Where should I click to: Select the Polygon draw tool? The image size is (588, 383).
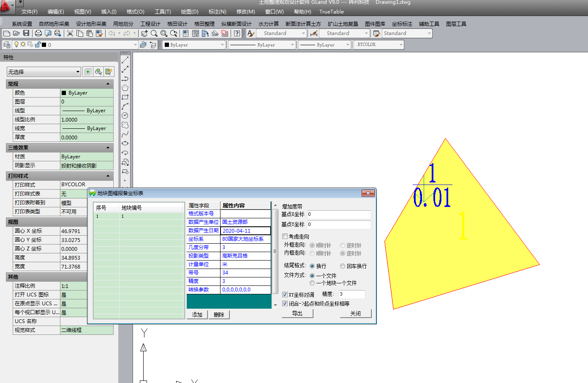[125, 88]
